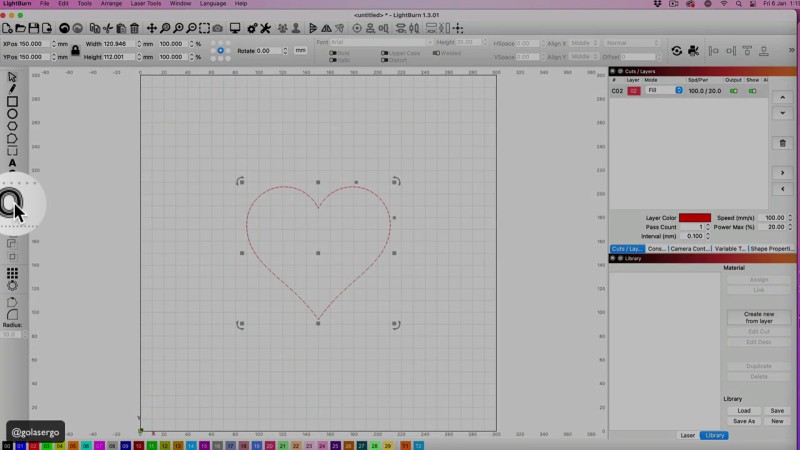Toggle the aspect ratio lock icon
This screenshot has height=450, width=800.
pyautogui.click(x=75, y=50)
